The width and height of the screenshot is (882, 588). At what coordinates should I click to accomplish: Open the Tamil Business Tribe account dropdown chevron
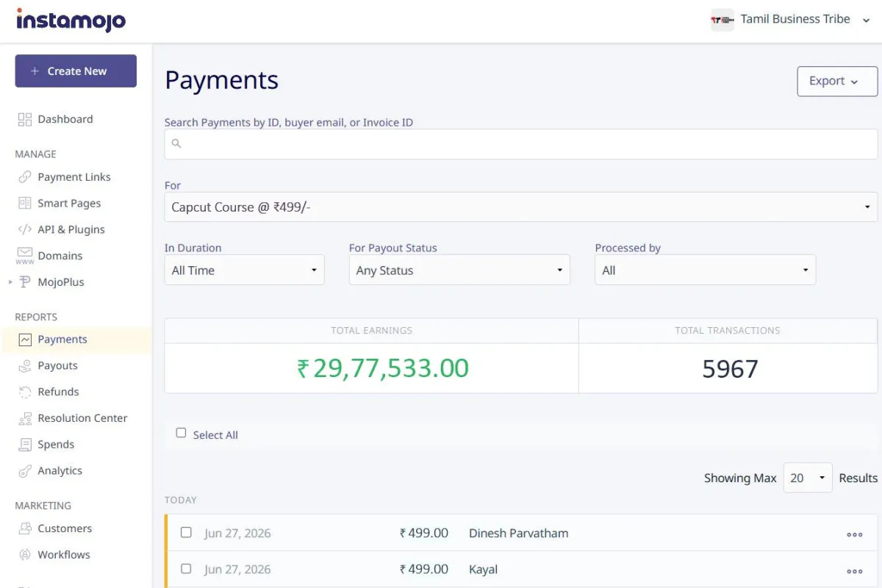[x=866, y=20]
